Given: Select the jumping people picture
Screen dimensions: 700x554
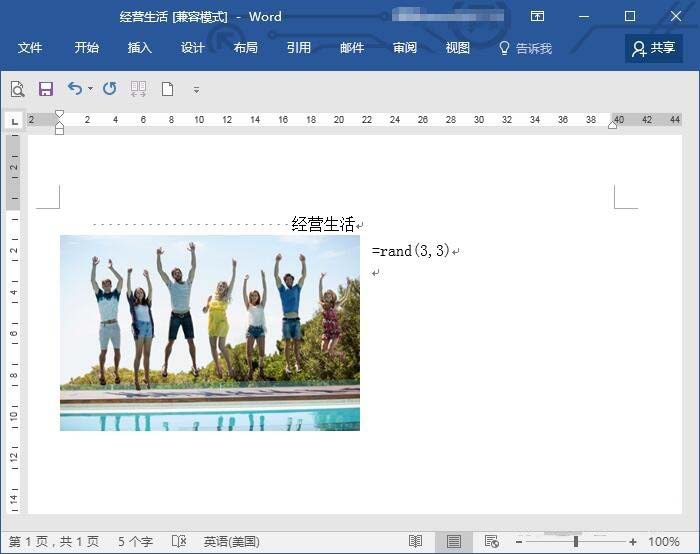Looking at the screenshot, I should click(210, 333).
